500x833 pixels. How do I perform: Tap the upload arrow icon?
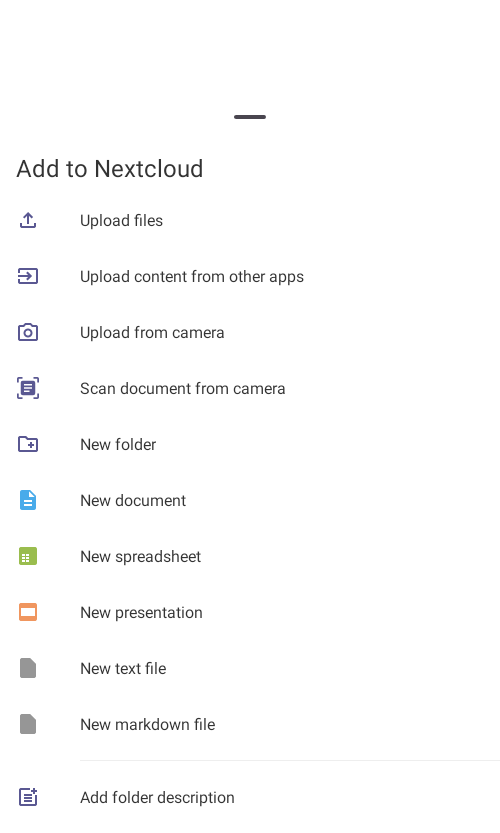pos(28,220)
